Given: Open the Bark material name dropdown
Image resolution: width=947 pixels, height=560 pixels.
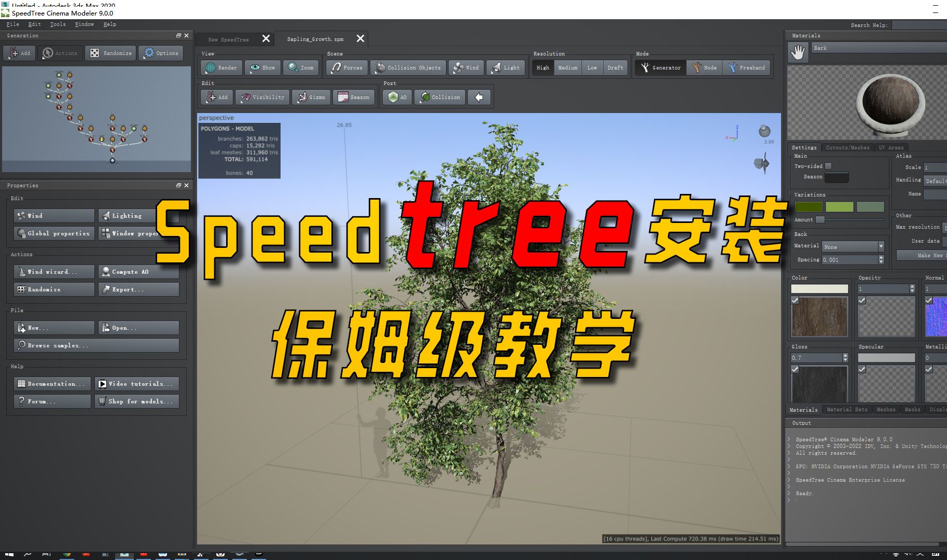Looking at the screenshot, I should [879, 48].
